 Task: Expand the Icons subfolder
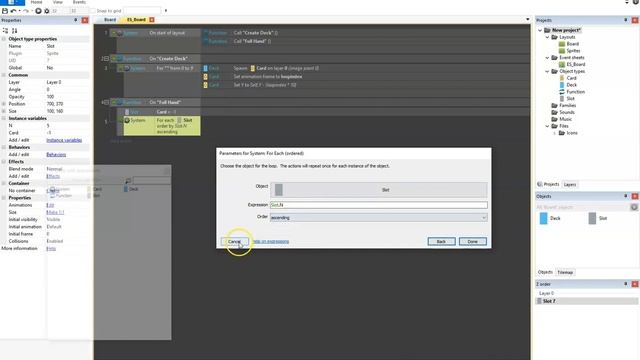(555, 133)
